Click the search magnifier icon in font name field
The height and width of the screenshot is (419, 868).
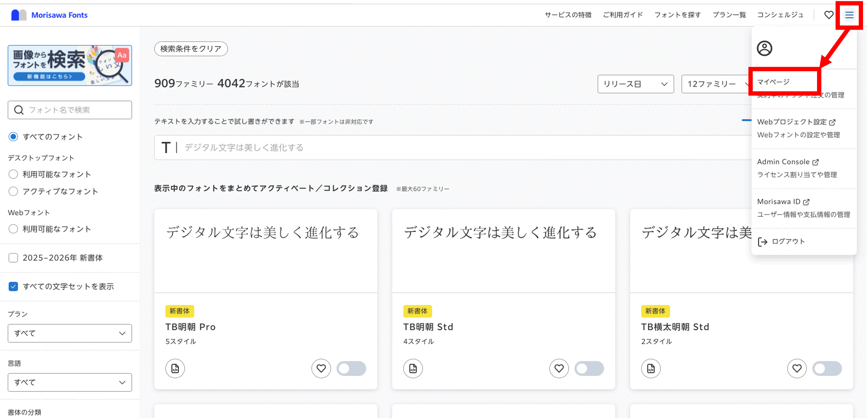tap(19, 110)
